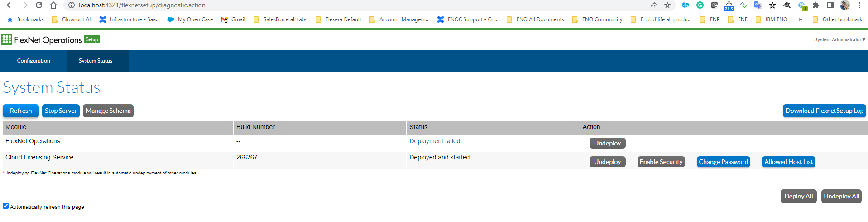This screenshot has height=222, width=868.
Task: Open the Google Translate extension icon
Action: (x=758, y=5)
